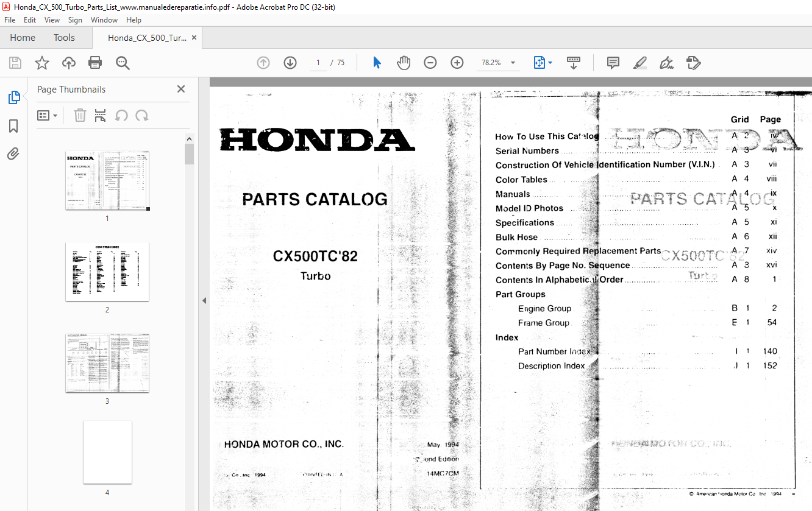The image size is (812, 511).
Task: Go to previous page arrow
Action: coord(263,63)
